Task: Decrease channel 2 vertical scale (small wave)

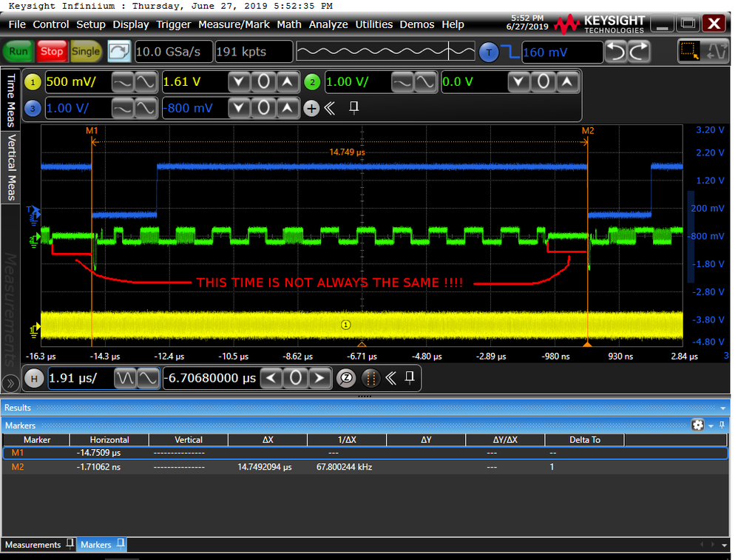Action: coord(402,82)
